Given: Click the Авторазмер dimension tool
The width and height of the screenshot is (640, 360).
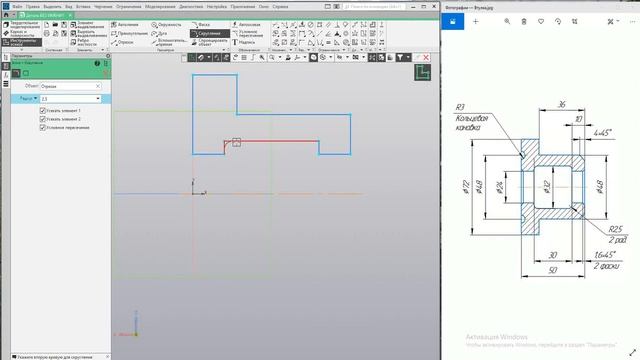Looking at the screenshot, I should pyautogui.click(x=247, y=25).
